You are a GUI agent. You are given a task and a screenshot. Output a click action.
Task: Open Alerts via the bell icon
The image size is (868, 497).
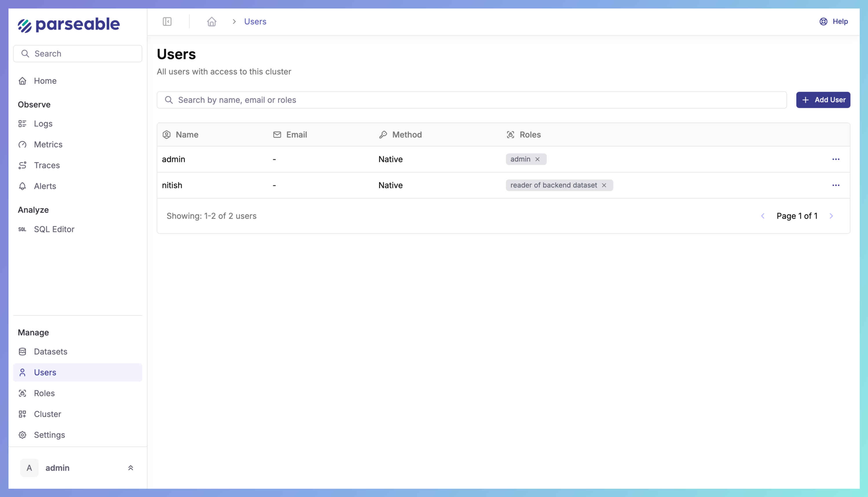point(23,186)
